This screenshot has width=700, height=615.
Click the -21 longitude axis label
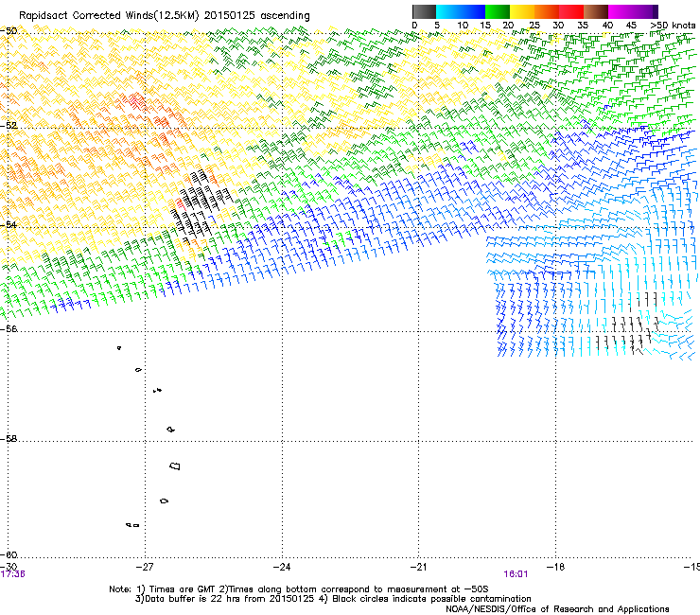click(418, 567)
